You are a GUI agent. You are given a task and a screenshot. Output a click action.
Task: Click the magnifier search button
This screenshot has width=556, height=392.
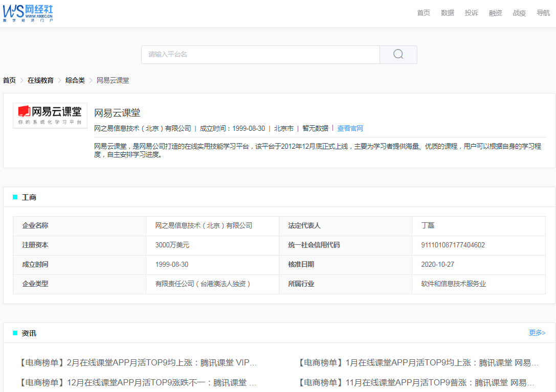point(398,55)
